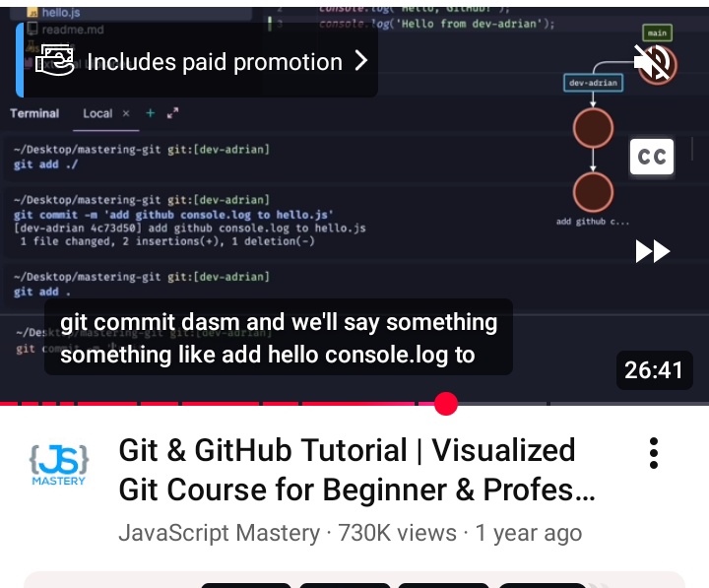Viewport: 709px width, 588px height.
Task: Seek using the red progress bar scrubber
Action: click(446, 404)
